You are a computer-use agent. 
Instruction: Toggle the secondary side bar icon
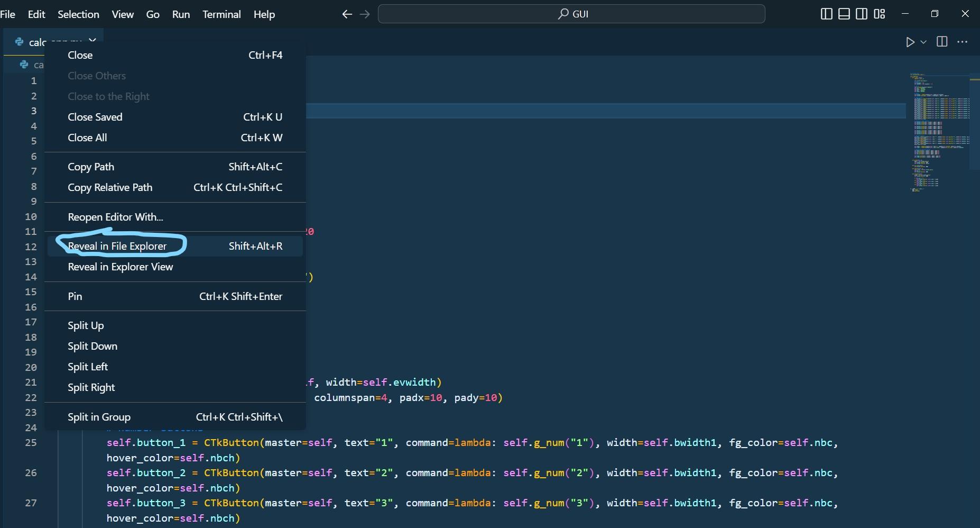[x=862, y=14]
